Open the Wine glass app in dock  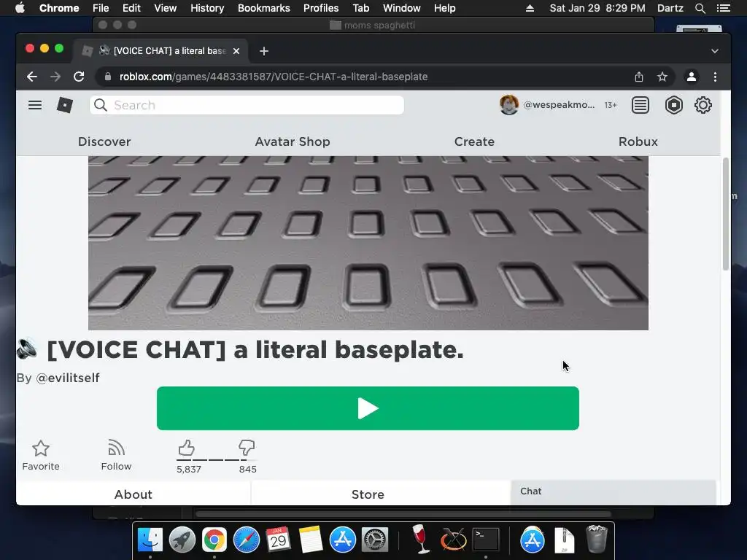[420, 539]
